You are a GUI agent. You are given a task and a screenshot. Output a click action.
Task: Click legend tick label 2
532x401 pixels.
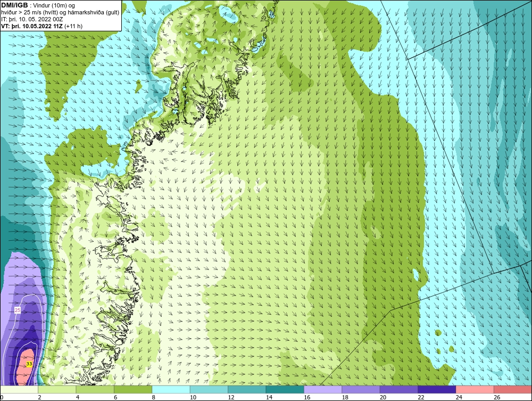point(39,397)
